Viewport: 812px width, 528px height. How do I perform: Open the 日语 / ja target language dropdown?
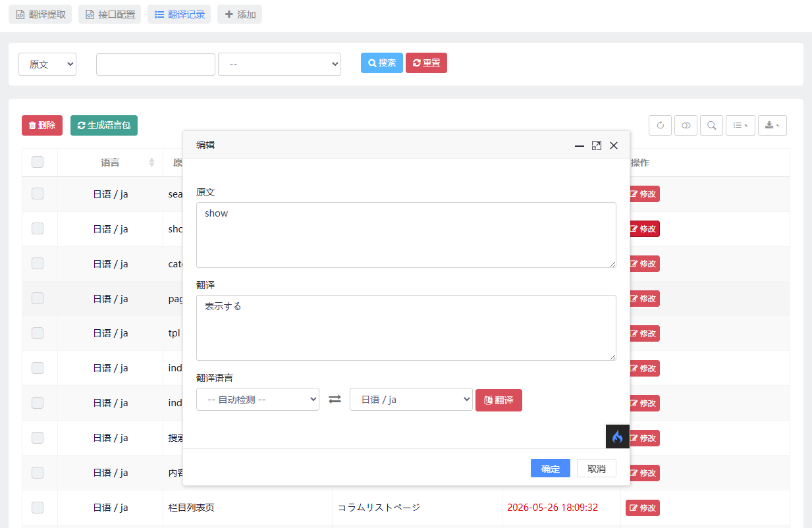[411, 399]
